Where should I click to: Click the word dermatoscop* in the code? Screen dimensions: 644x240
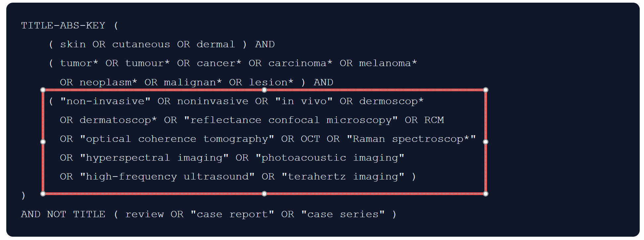point(118,120)
